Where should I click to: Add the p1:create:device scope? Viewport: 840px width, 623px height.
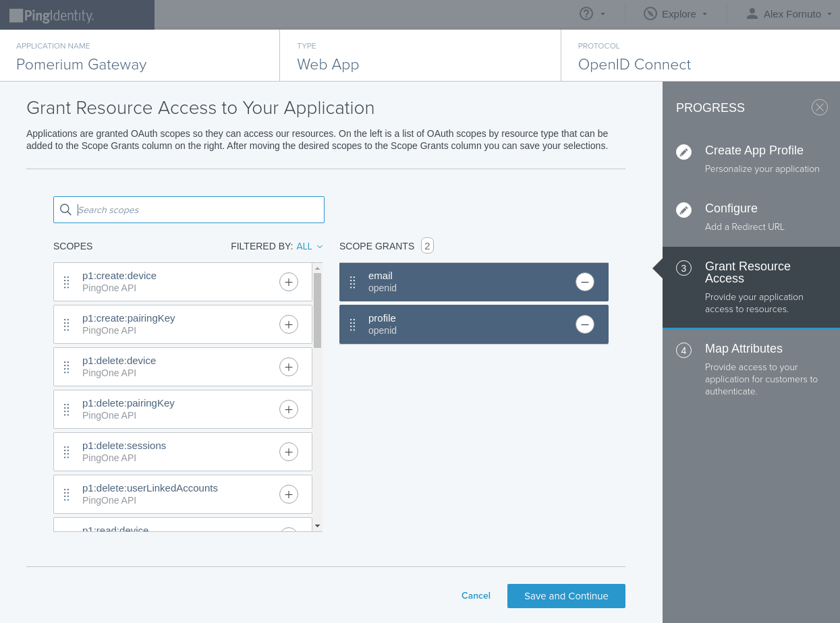pyautogui.click(x=289, y=282)
